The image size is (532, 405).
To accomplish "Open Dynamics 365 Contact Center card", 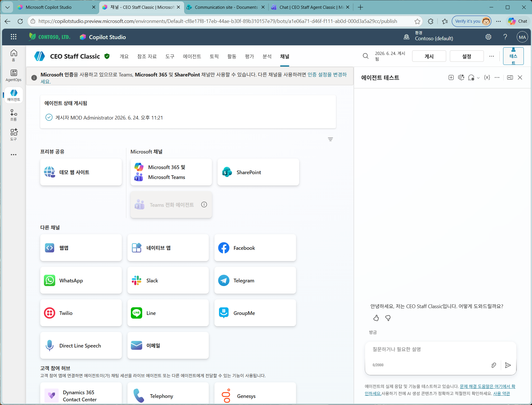I will coord(81,393).
